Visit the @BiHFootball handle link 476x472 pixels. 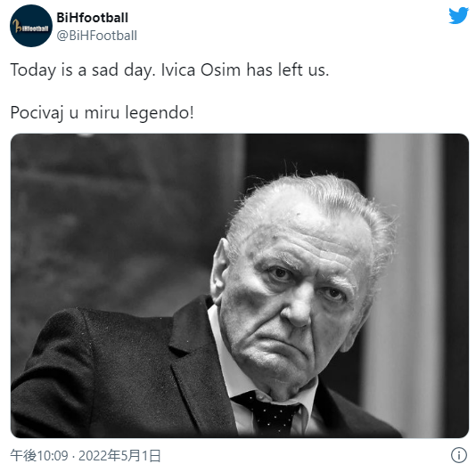[x=97, y=36]
